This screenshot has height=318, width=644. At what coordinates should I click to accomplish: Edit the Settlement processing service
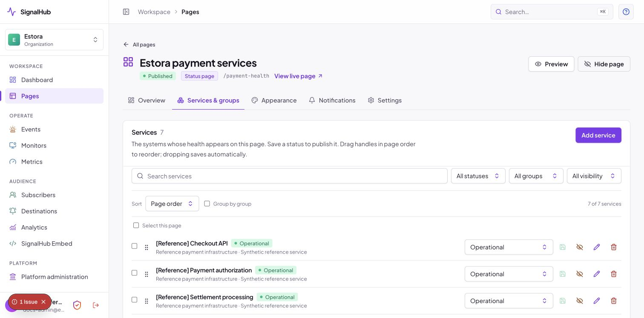[x=597, y=301]
